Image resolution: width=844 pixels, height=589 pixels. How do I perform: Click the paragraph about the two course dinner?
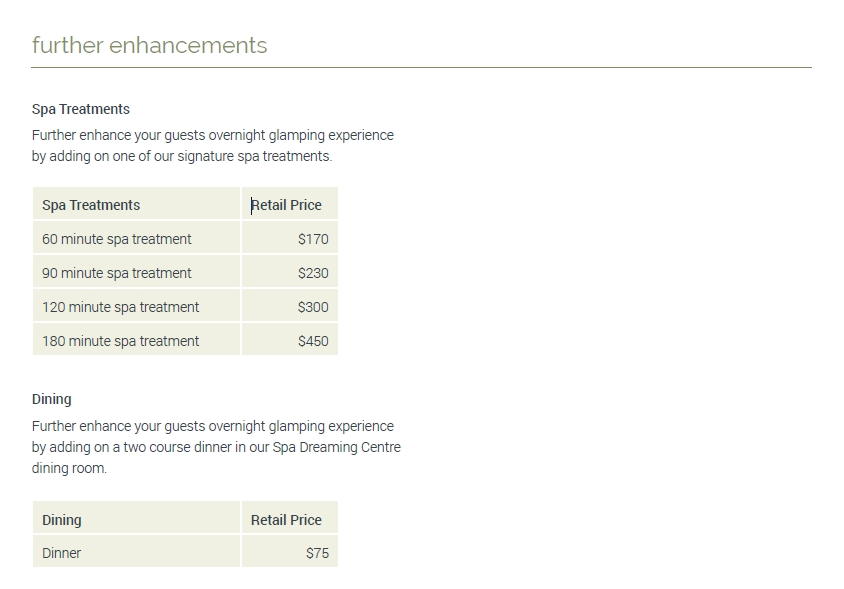click(215, 447)
